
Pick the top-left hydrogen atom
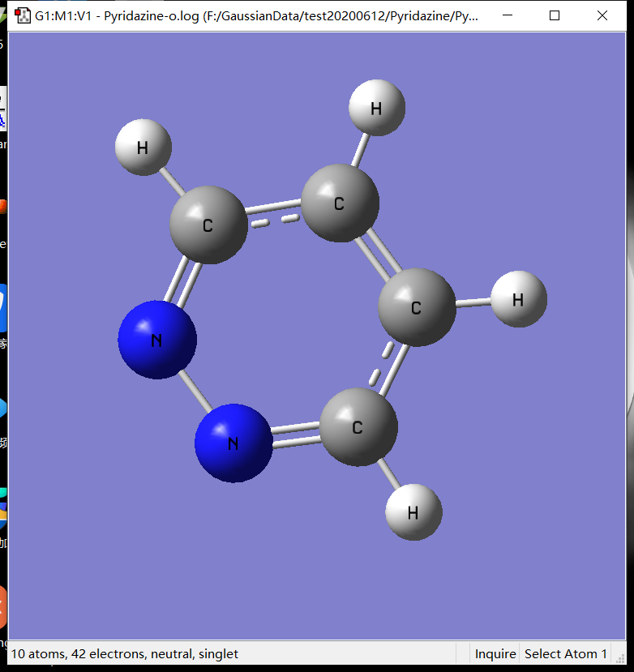click(x=143, y=147)
